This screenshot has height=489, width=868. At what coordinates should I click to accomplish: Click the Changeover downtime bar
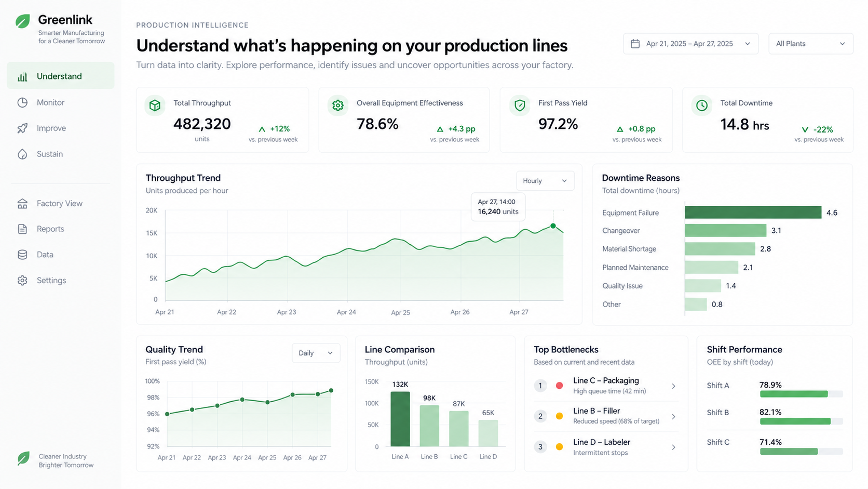click(725, 230)
